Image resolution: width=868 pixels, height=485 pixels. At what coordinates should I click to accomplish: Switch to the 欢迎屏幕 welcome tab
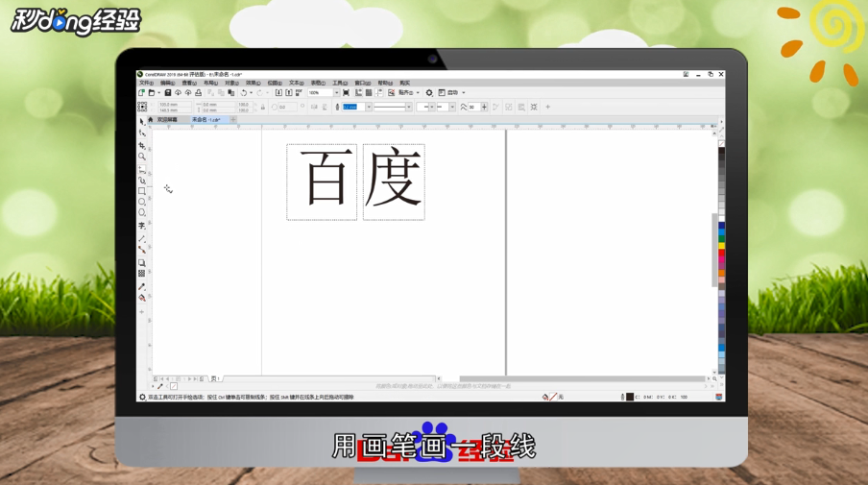coord(167,120)
